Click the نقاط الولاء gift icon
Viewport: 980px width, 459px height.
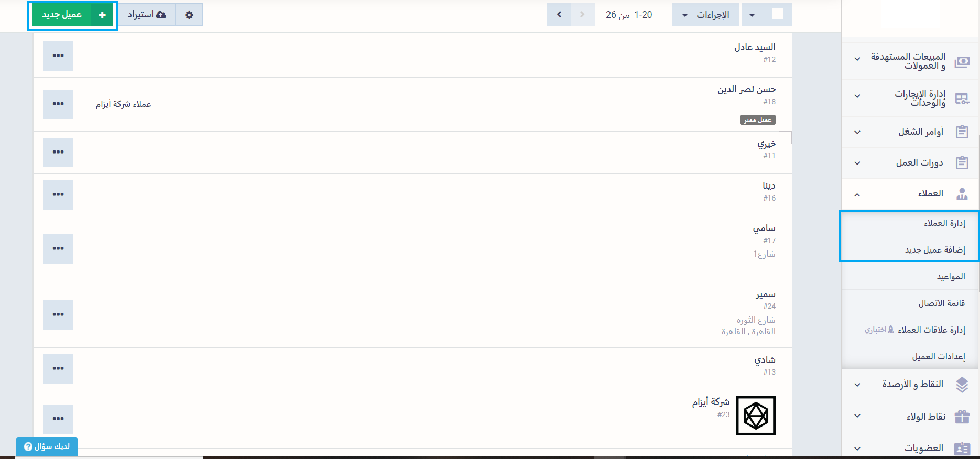962,417
